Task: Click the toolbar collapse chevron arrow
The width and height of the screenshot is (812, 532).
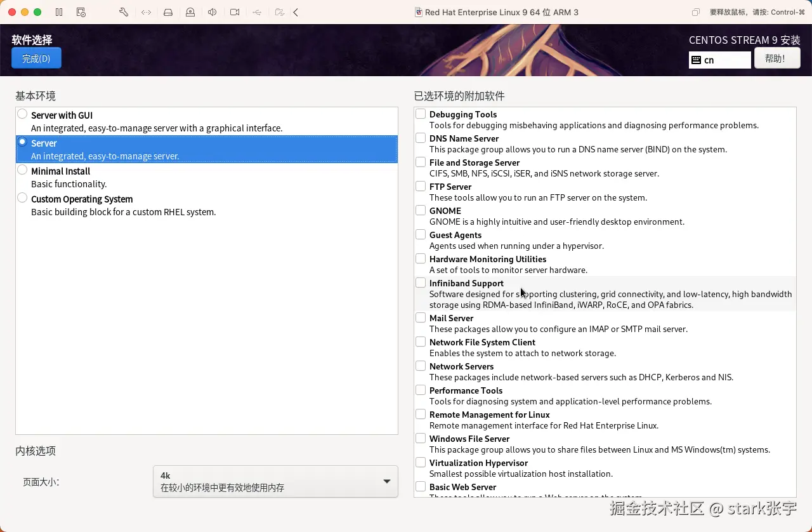Action: point(296,12)
